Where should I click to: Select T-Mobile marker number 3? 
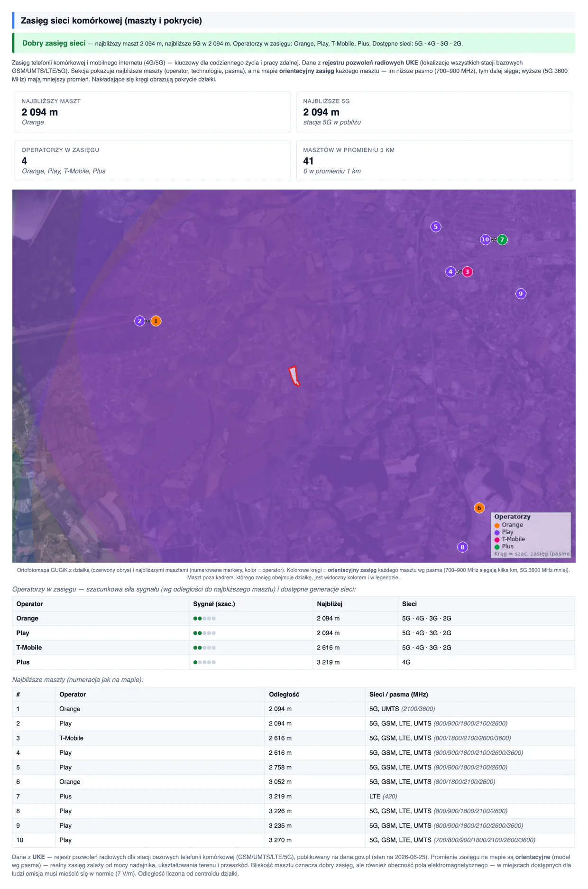click(467, 272)
